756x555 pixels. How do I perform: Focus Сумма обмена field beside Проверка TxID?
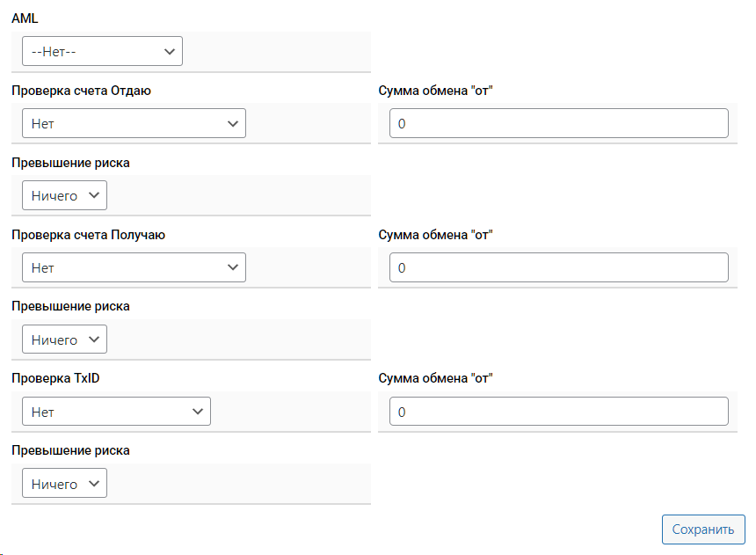click(558, 412)
